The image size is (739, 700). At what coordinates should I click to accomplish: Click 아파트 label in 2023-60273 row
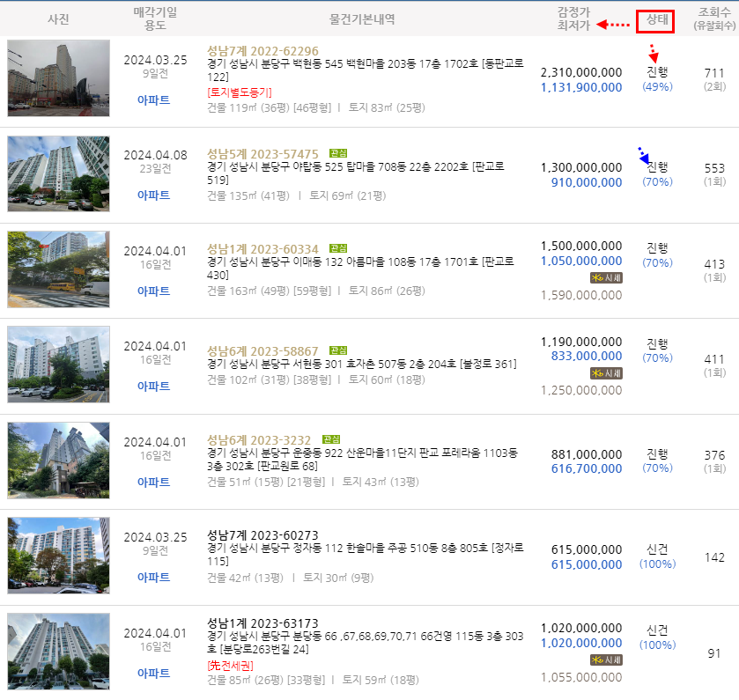153,578
